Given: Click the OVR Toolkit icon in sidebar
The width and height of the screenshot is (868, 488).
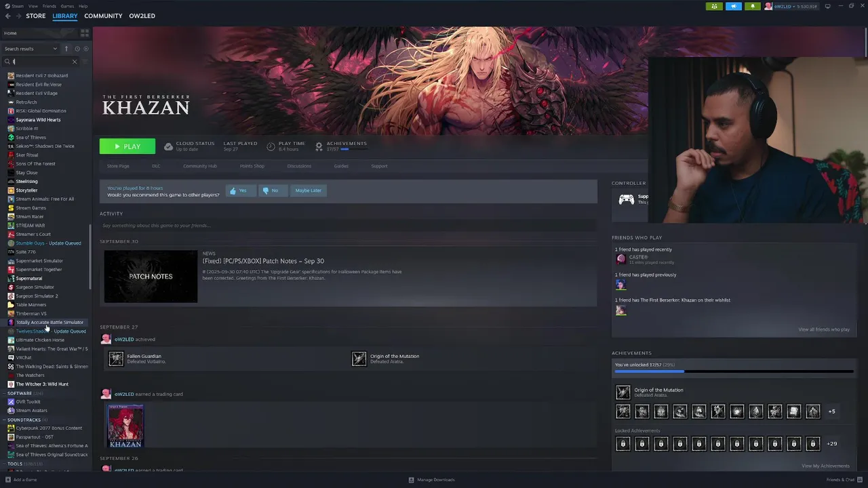Looking at the screenshot, I should coord(11,402).
